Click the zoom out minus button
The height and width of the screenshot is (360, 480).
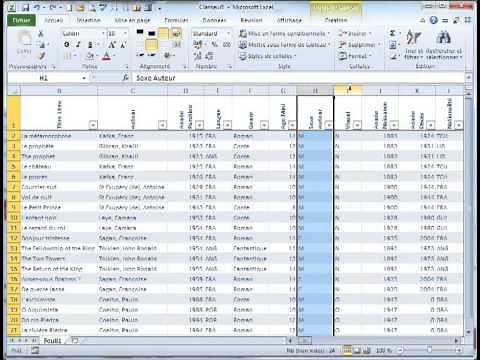click(400, 350)
